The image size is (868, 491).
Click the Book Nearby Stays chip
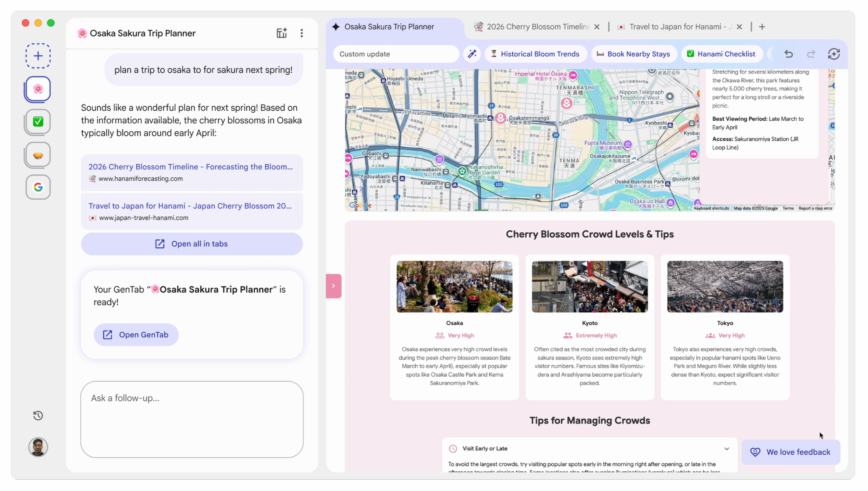[x=633, y=54]
